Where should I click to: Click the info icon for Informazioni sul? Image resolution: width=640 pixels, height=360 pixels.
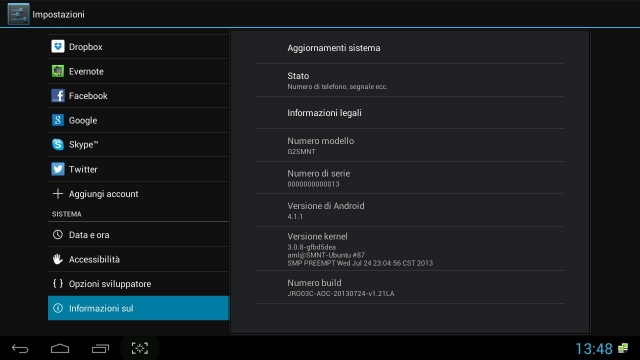pyautogui.click(x=58, y=308)
